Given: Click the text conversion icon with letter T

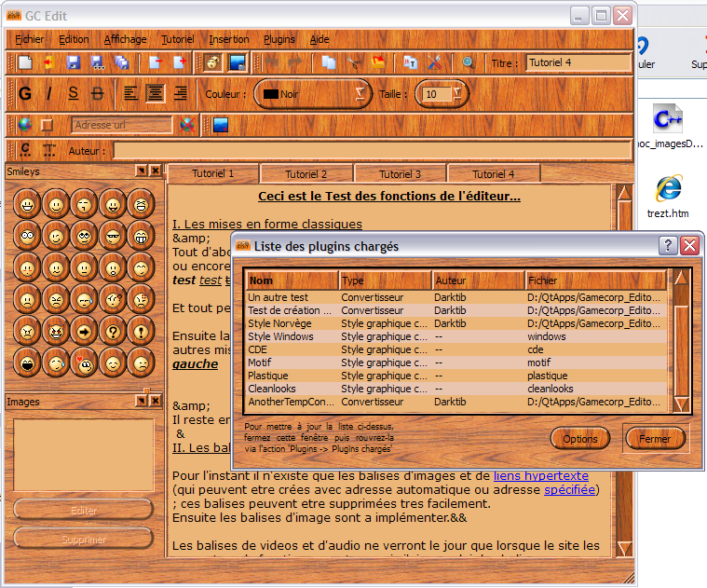Looking at the screenshot, I should click(x=410, y=62).
